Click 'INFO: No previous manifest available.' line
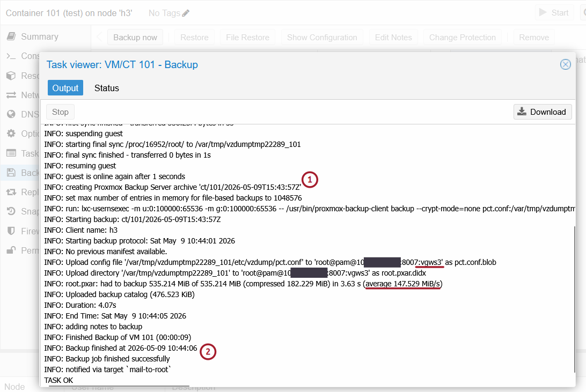This screenshot has width=586, height=392. (105, 252)
